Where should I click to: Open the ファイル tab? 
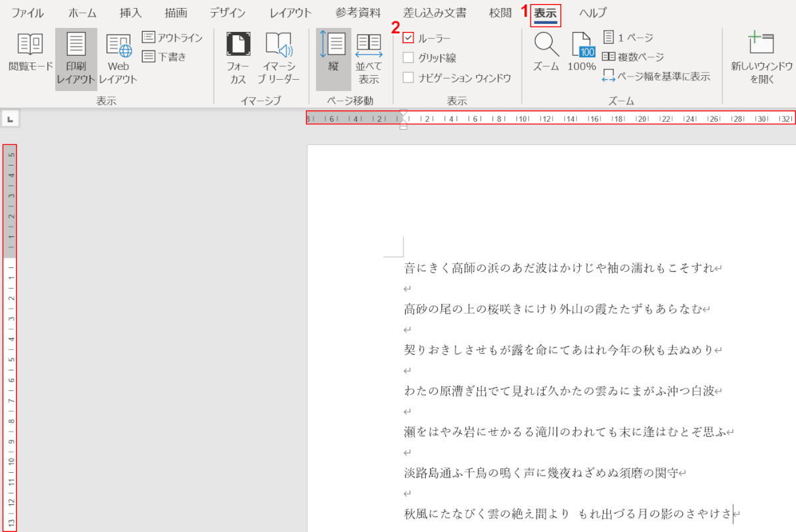click(28, 13)
